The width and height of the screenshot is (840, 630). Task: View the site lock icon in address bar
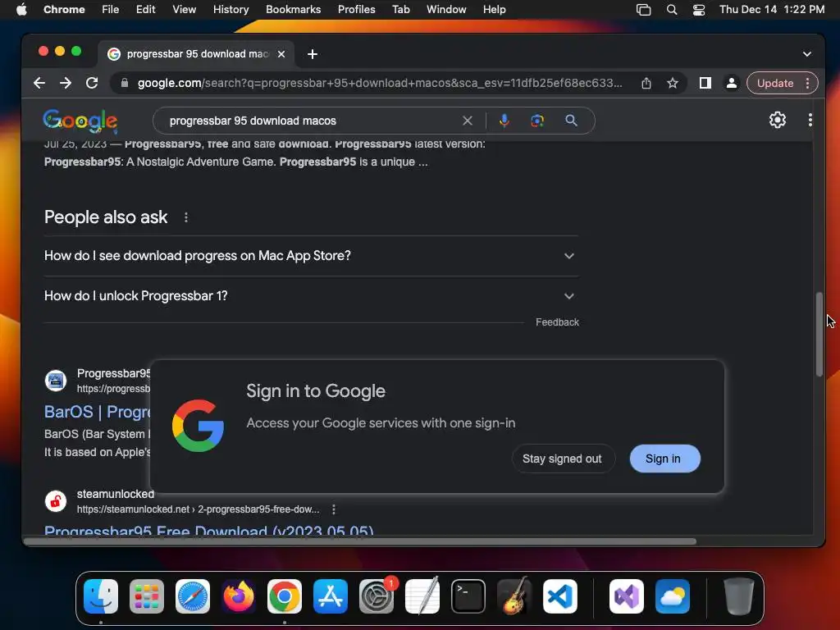[125, 83]
